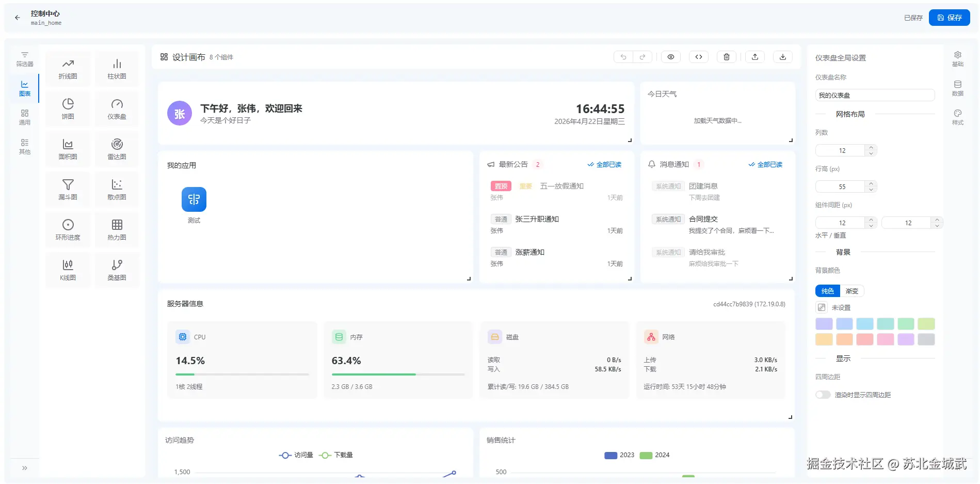
Task: Add a 环形进度 ring progress component
Action: (68, 230)
